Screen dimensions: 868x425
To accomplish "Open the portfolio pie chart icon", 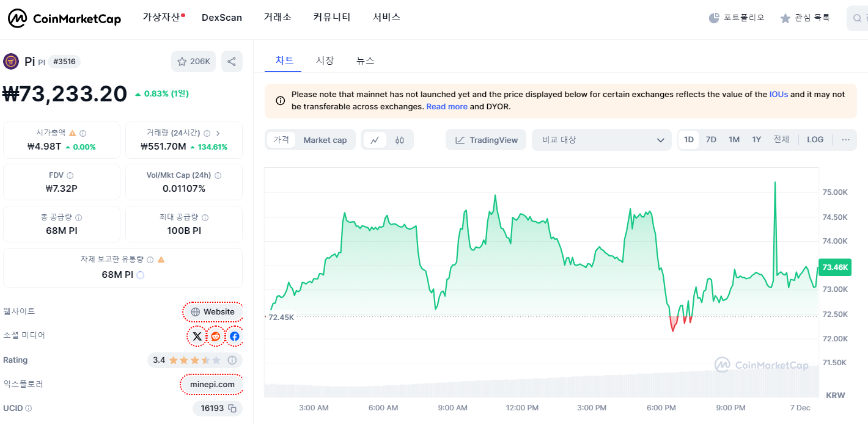I will click(x=714, y=18).
